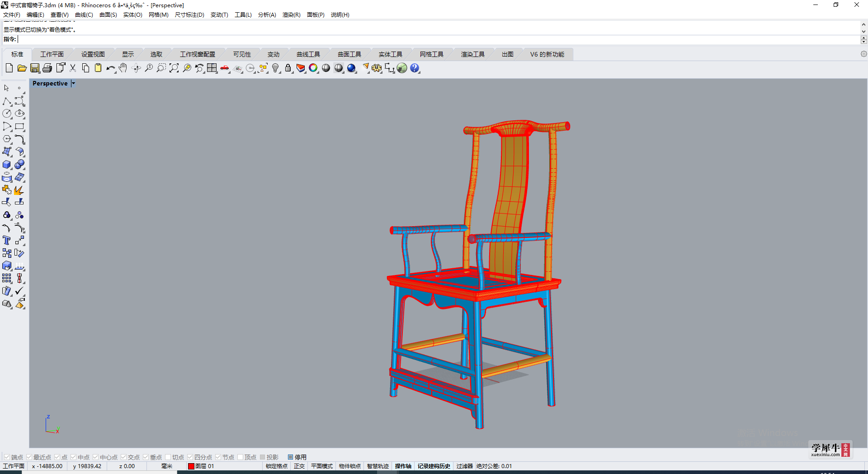Open the Perspective viewport dropdown arrow
The height and width of the screenshot is (474, 868).
(x=73, y=83)
